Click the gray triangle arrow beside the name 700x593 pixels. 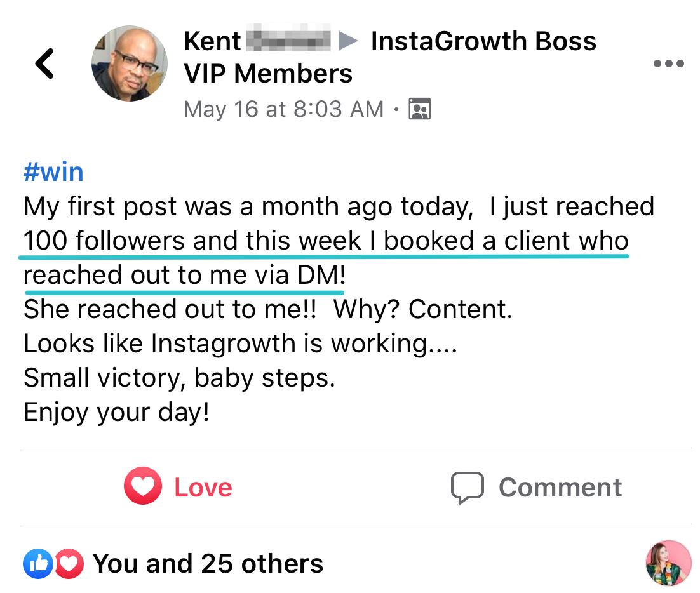click(348, 42)
